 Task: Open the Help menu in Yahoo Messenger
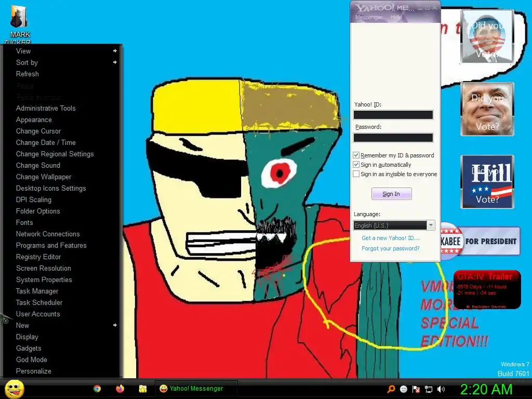pyautogui.click(x=396, y=17)
